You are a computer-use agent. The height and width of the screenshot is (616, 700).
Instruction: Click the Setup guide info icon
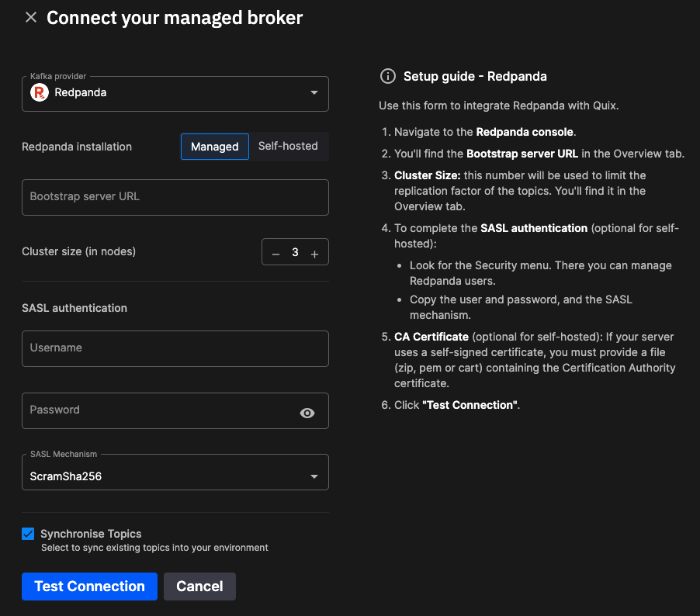point(387,76)
